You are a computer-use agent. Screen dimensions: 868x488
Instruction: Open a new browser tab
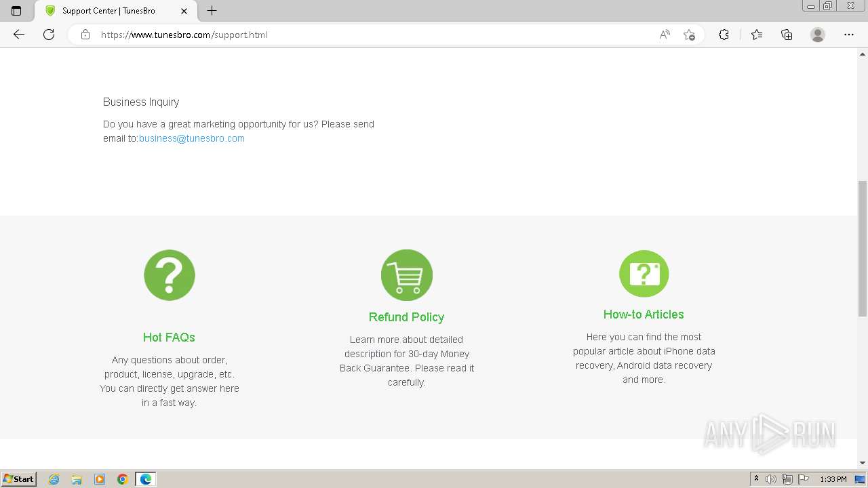coord(212,11)
